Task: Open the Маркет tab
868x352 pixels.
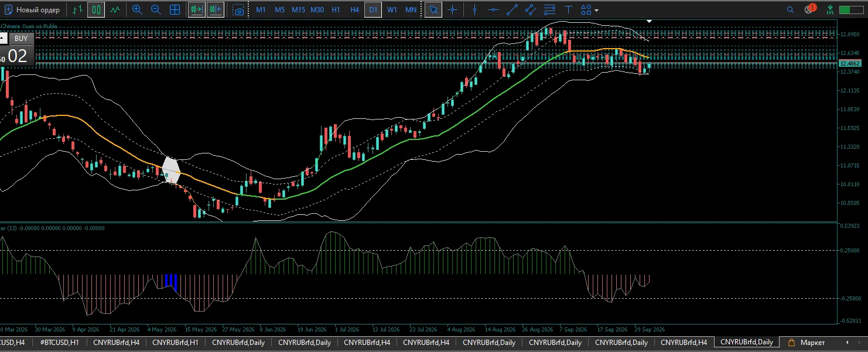Action: (807, 342)
